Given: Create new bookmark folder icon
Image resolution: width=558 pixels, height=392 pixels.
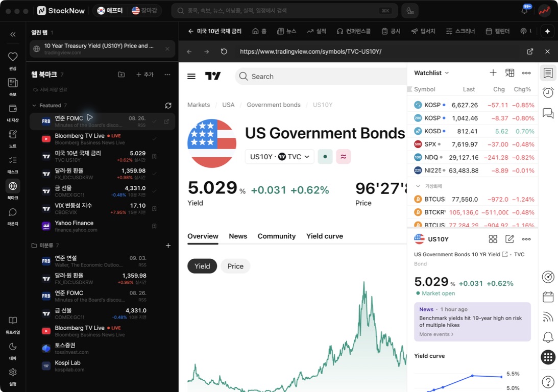Looking at the screenshot, I should [x=122, y=75].
